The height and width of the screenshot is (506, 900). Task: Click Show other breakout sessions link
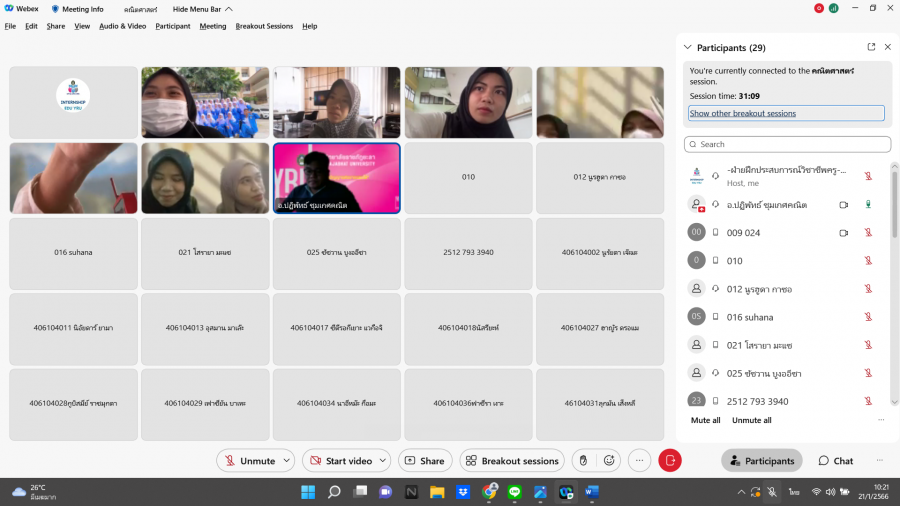point(743,113)
